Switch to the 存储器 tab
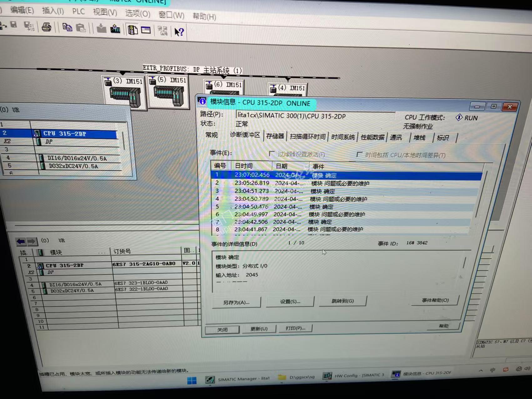 coord(275,136)
